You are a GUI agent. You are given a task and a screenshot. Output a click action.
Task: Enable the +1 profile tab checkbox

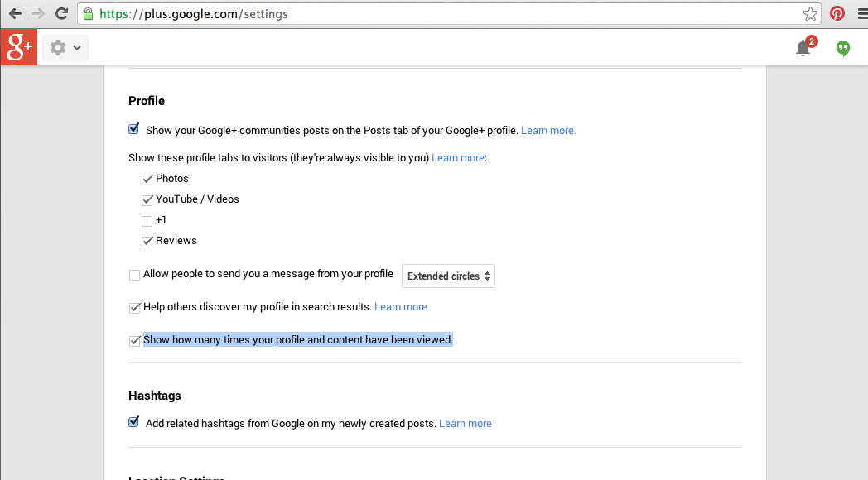point(147,220)
